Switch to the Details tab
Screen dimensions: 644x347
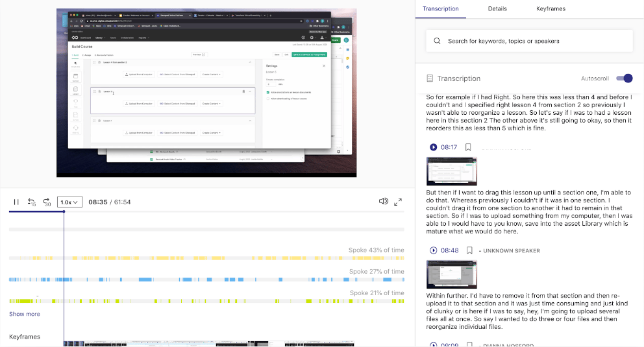(x=497, y=9)
